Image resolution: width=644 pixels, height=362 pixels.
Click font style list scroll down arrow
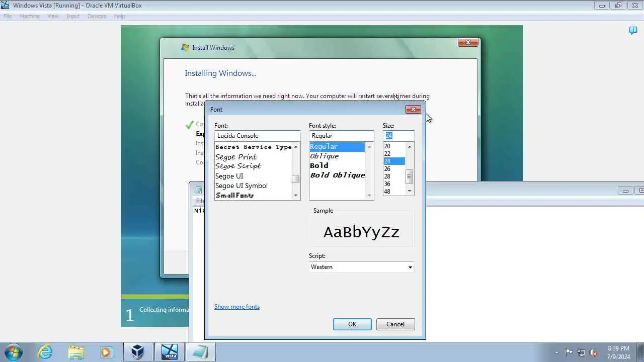click(x=369, y=195)
